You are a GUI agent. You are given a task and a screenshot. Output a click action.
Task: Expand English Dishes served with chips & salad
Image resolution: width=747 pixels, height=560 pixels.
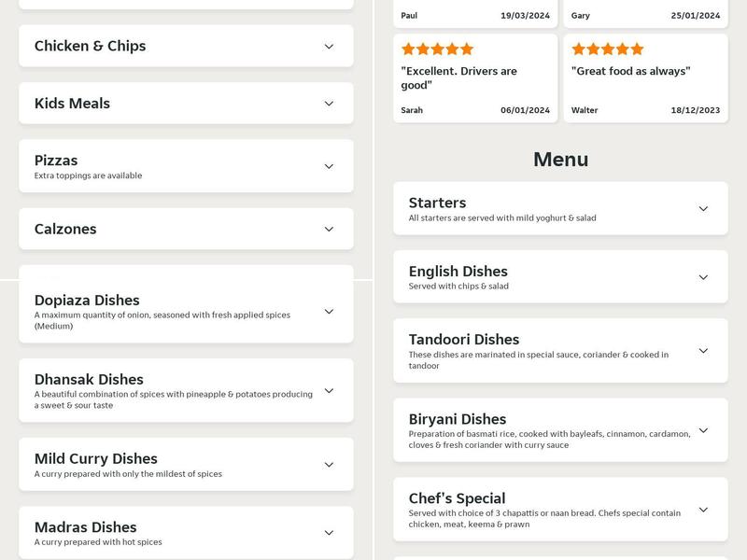click(560, 276)
